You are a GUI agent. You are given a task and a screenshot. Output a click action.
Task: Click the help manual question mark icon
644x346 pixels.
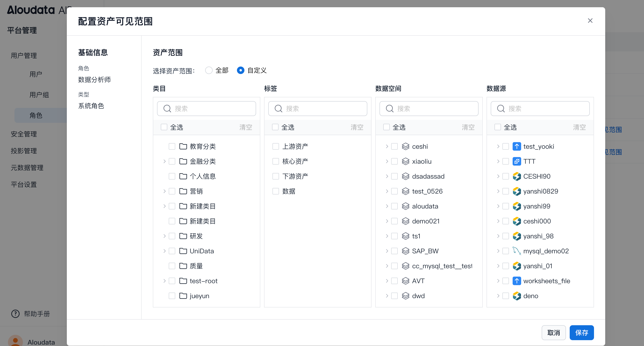[x=15, y=314]
